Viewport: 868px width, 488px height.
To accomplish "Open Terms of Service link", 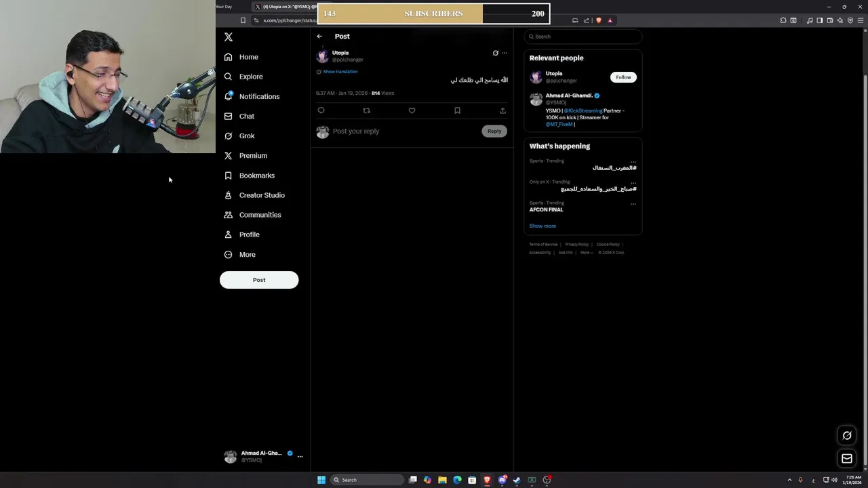I will (x=543, y=244).
